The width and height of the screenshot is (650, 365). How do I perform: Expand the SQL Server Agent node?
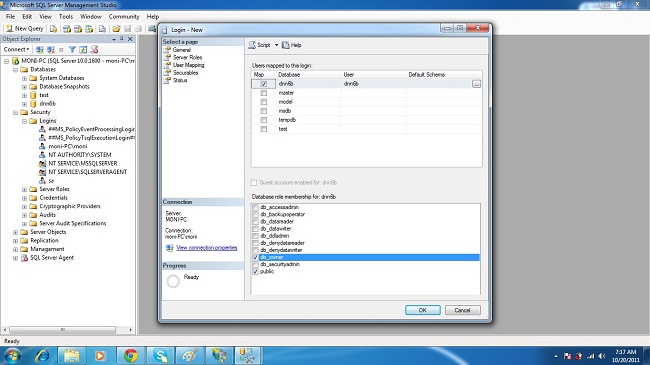click(15, 258)
